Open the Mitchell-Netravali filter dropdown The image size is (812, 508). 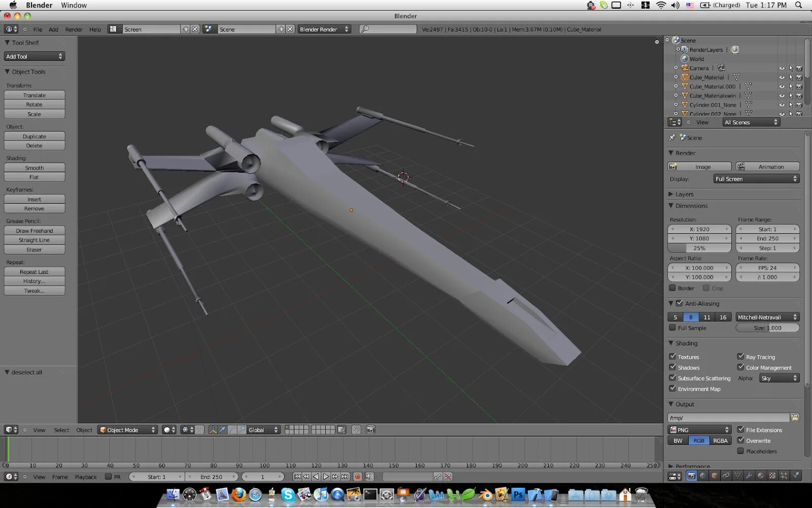(x=767, y=317)
